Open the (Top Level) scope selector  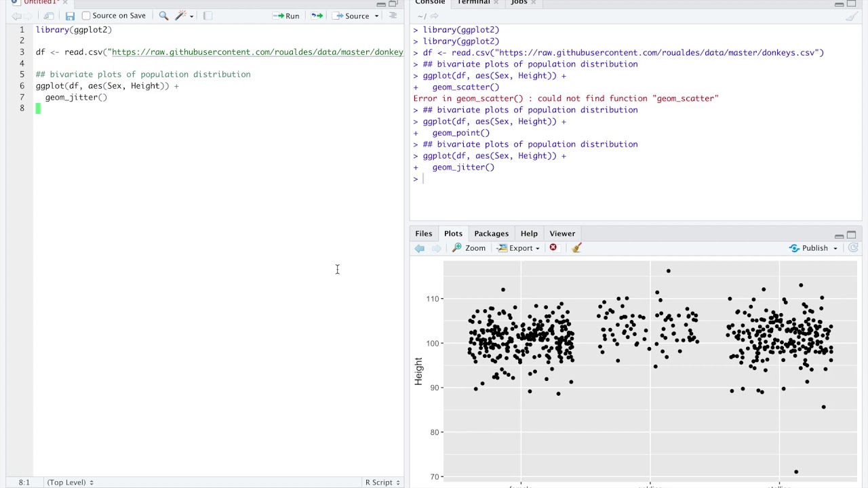[71, 482]
